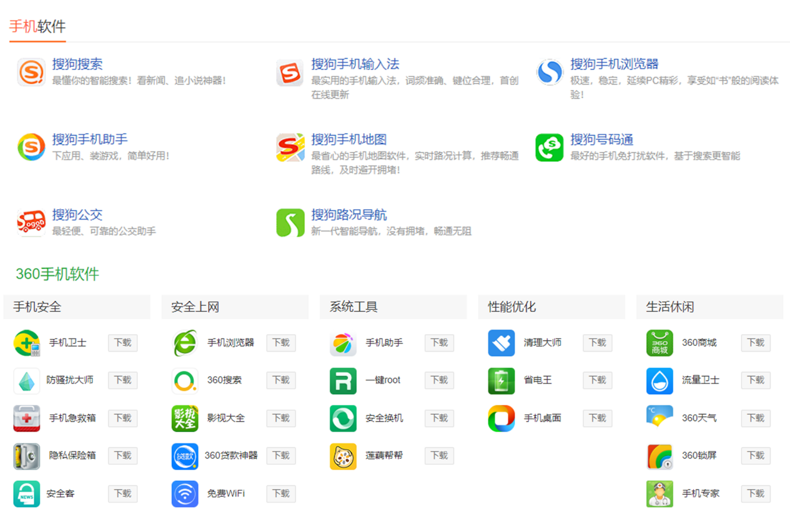
Task: Click 下载 next to 360商城
Action: (756, 343)
